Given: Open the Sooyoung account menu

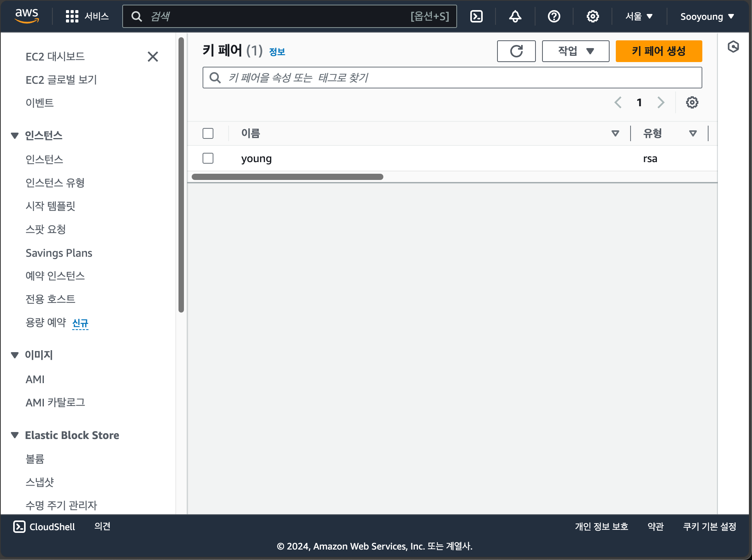Looking at the screenshot, I should pos(706,16).
